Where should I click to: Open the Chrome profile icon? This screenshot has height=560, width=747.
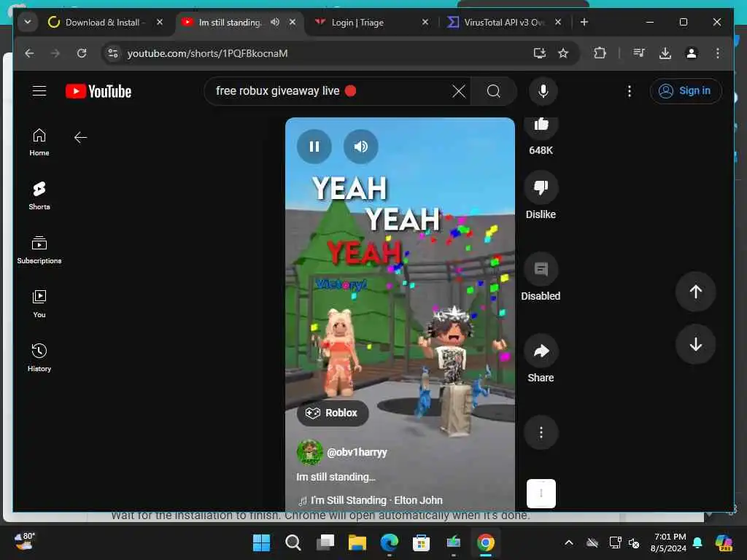tap(692, 53)
